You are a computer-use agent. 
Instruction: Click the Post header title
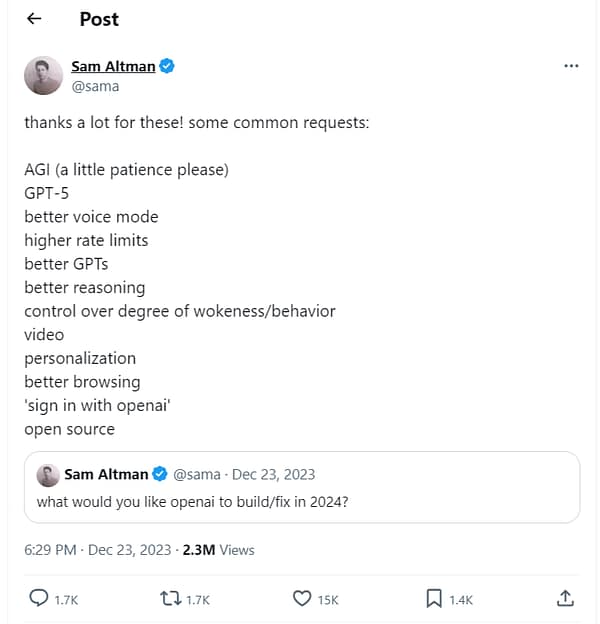pyautogui.click(x=99, y=19)
